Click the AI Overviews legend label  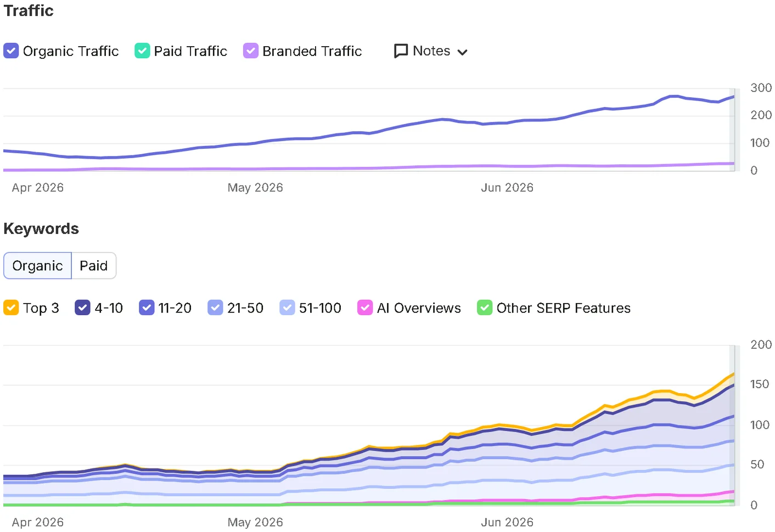[419, 308]
